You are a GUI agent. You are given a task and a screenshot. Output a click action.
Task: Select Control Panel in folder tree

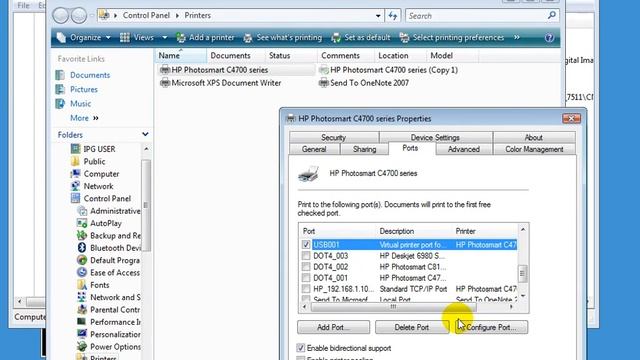pos(107,198)
